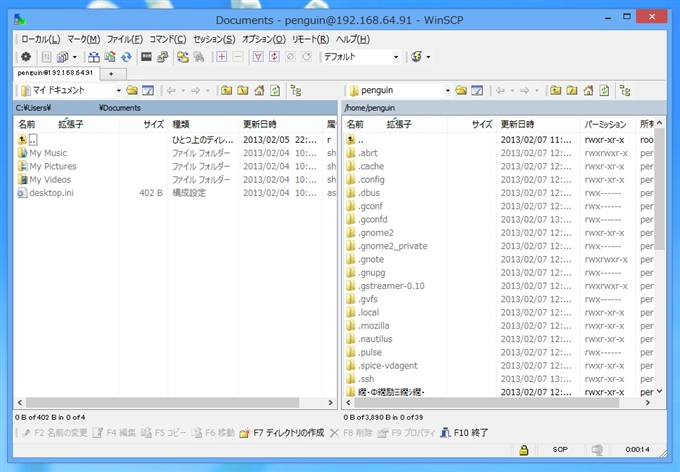
Task: Open the オプション(O) menu
Action: 264,39
